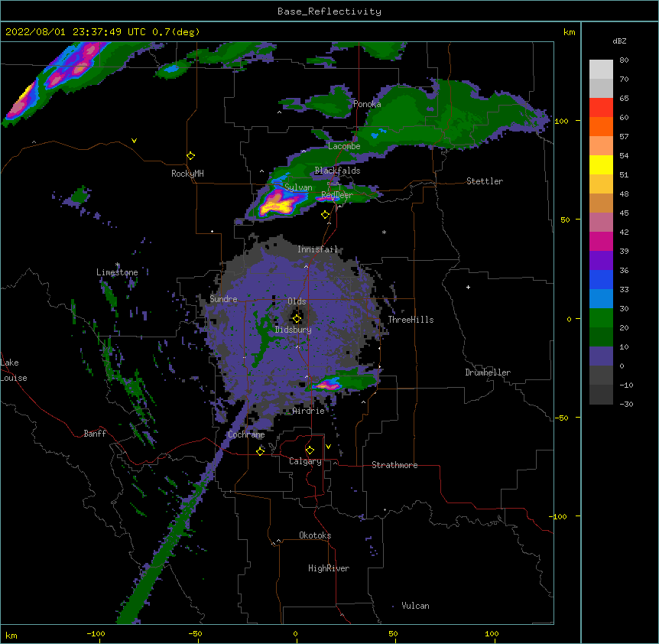Select the royal blue 33–36 dBZ legend swatch

[x=601, y=279]
